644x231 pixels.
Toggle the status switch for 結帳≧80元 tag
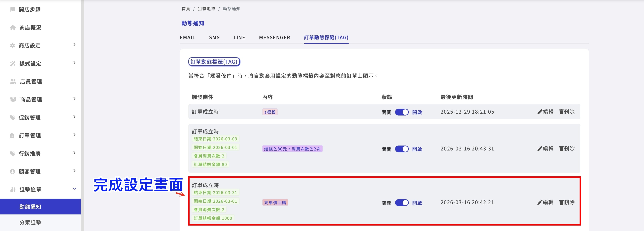pos(402,149)
